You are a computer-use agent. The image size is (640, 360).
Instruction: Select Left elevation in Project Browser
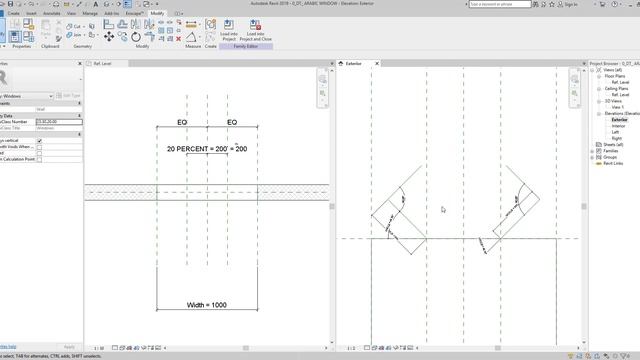tap(615, 132)
